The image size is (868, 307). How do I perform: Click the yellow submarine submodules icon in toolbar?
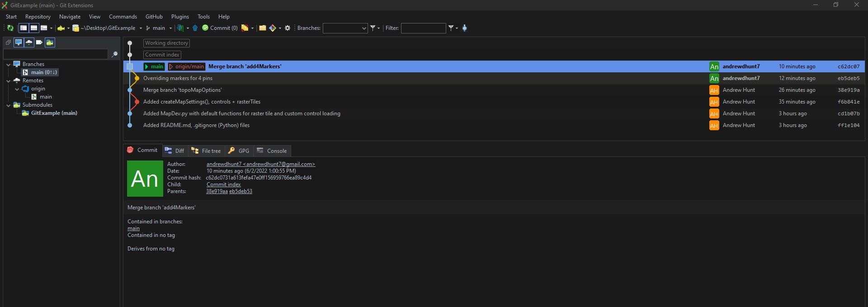(61, 28)
